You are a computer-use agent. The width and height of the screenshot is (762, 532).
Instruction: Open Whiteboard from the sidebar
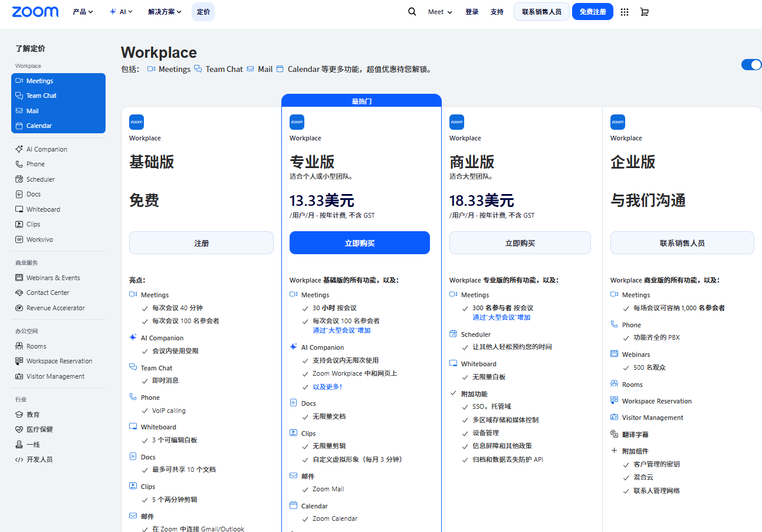(x=42, y=209)
